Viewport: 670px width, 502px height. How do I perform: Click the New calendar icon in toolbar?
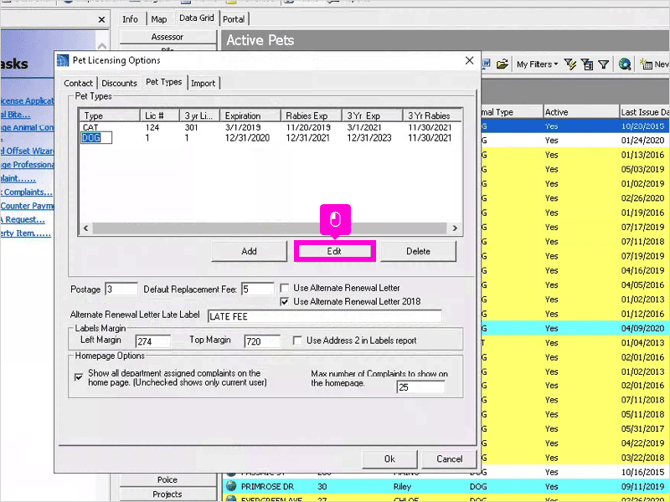[x=646, y=64]
